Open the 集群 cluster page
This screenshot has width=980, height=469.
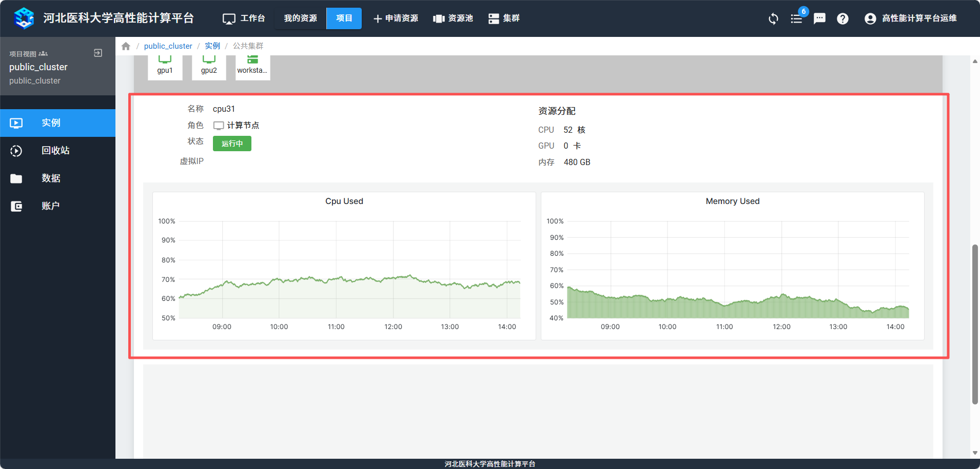(504, 18)
